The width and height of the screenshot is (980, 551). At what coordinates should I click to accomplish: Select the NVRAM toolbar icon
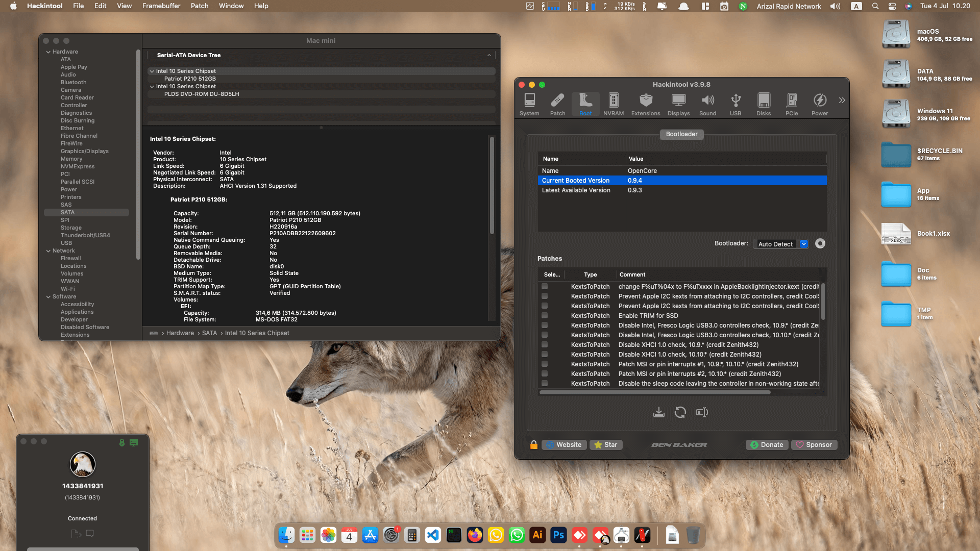614,105
